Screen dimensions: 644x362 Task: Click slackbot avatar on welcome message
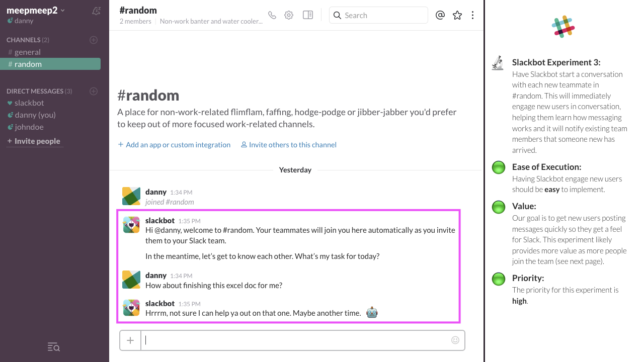click(x=131, y=225)
